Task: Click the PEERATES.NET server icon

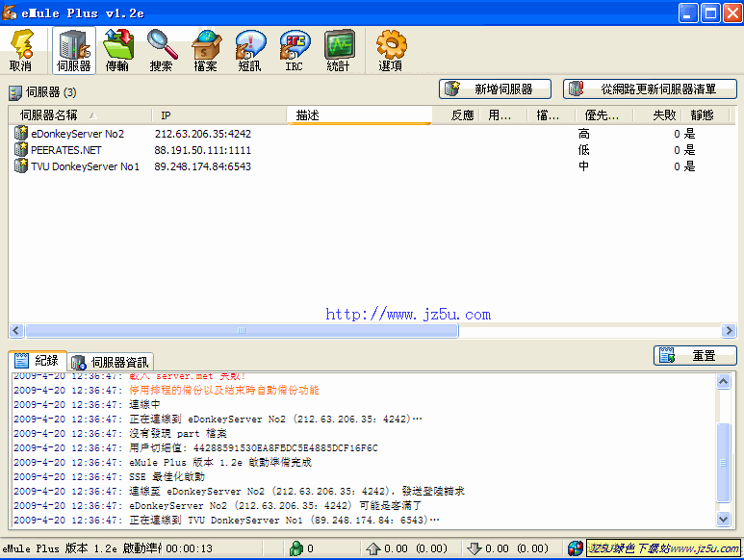Action: click(x=21, y=149)
